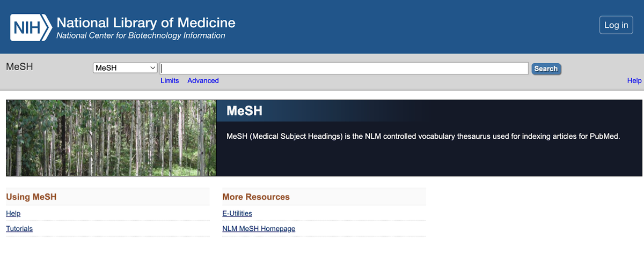Select the Using MeSH section heading
The height and width of the screenshot is (255, 644).
pos(31,197)
